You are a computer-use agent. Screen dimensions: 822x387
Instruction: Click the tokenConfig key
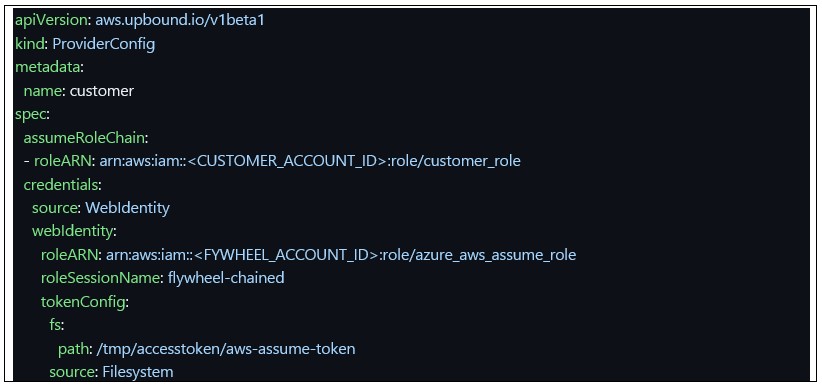tap(82, 302)
